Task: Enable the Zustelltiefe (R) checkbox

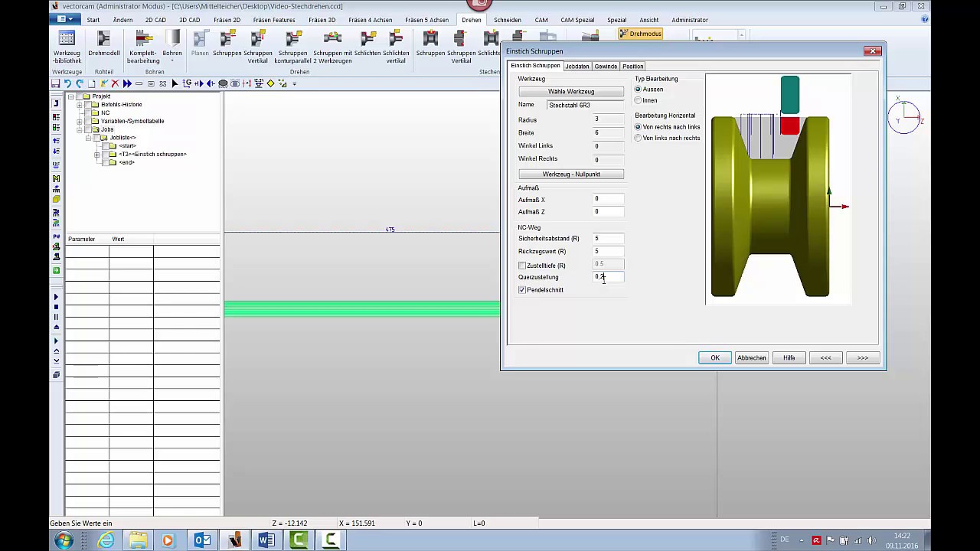Action: [x=522, y=266]
